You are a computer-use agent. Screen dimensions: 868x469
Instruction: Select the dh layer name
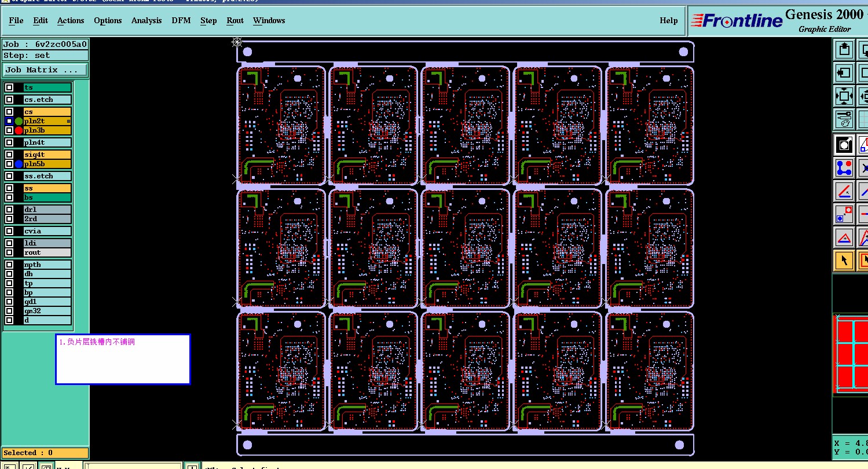(47, 274)
